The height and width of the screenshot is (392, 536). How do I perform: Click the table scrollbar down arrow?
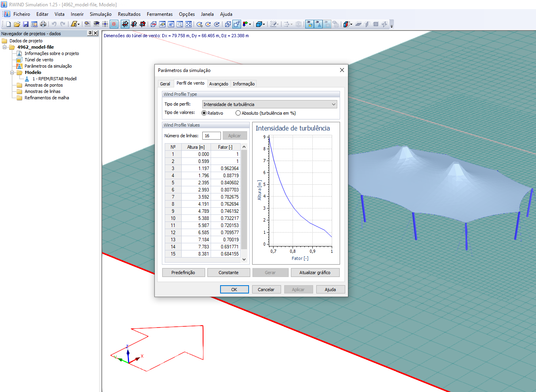pos(244,259)
